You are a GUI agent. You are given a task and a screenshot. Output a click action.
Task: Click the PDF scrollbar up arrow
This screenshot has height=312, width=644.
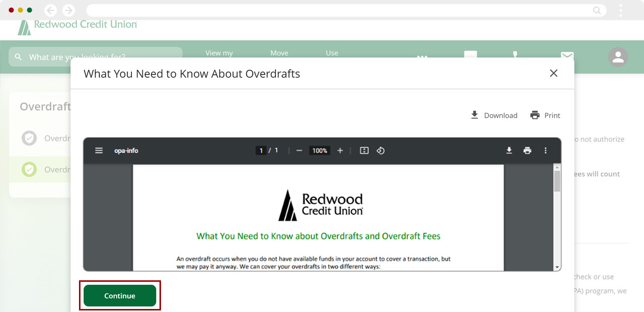coord(557,167)
